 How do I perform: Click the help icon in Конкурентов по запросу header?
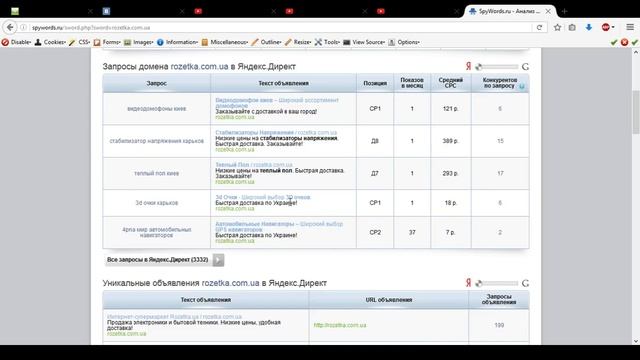522,86
